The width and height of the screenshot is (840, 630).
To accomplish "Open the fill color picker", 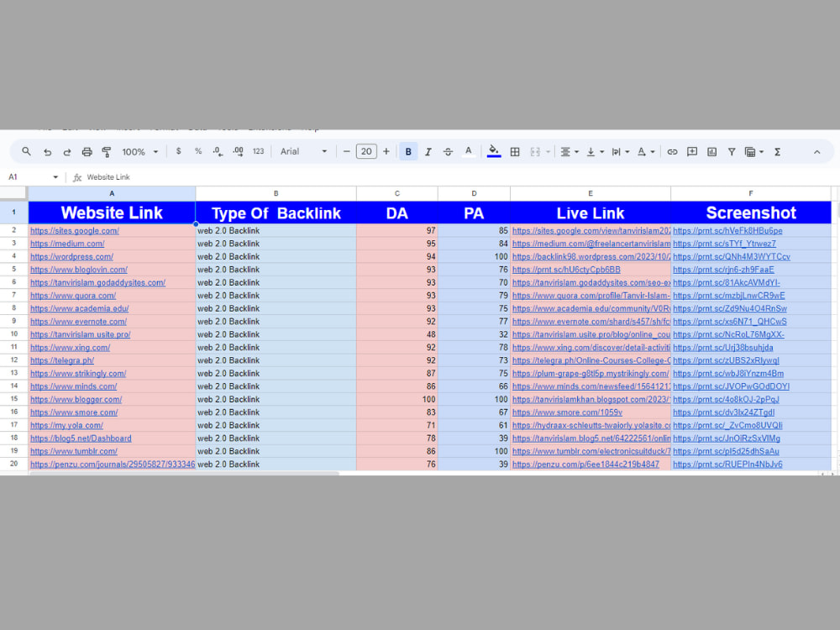I will point(493,151).
